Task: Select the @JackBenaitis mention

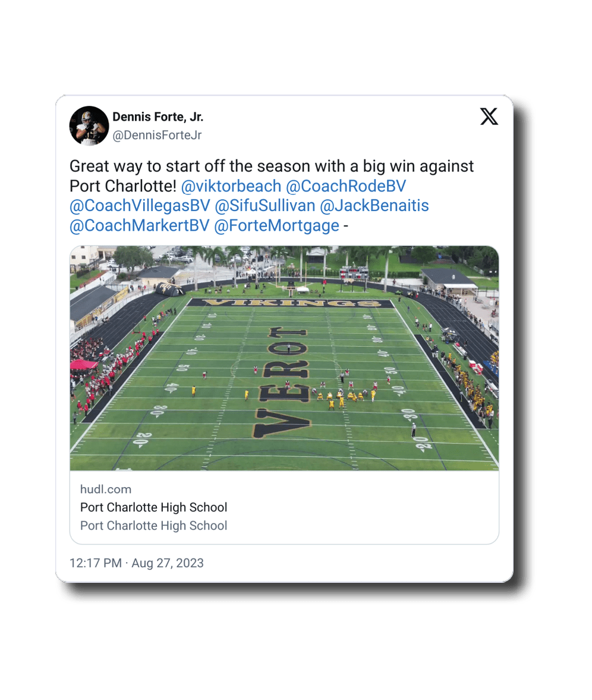Action: tap(374, 206)
